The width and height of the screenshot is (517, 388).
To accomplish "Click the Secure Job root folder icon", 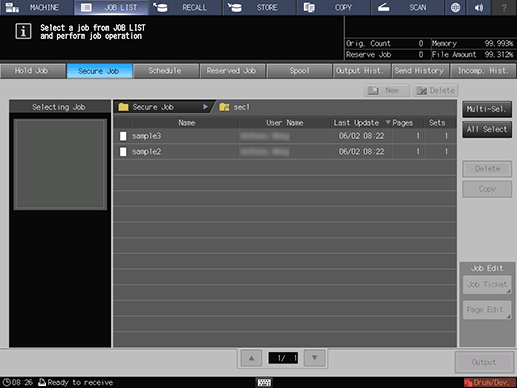I will point(123,107).
